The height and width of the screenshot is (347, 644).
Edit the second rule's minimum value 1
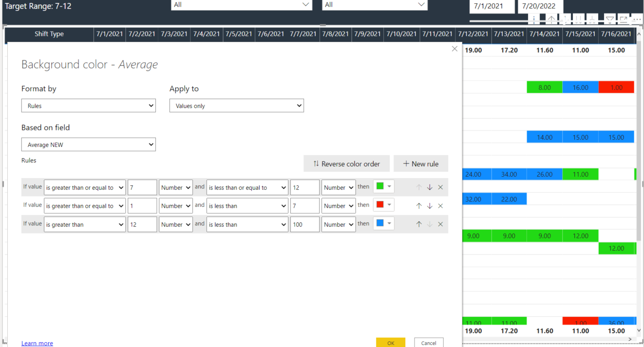point(142,206)
